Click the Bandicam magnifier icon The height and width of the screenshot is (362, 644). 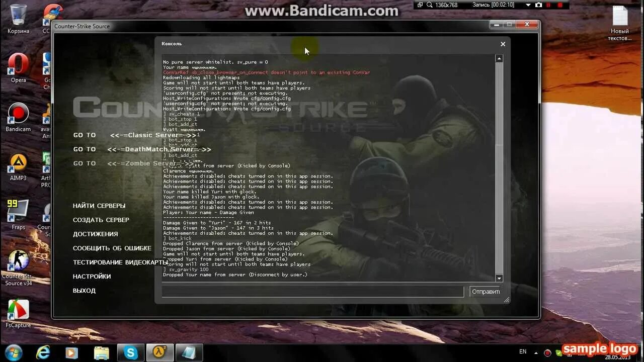point(430,5)
